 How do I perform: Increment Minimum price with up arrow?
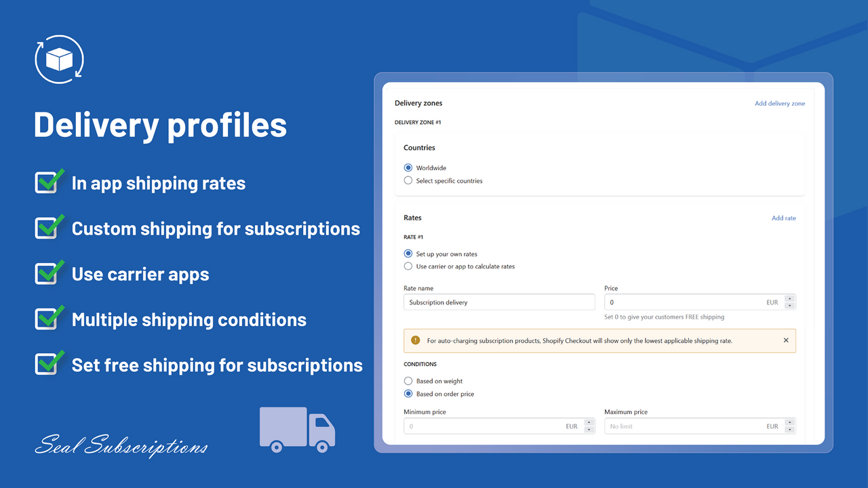coord(589,423)
